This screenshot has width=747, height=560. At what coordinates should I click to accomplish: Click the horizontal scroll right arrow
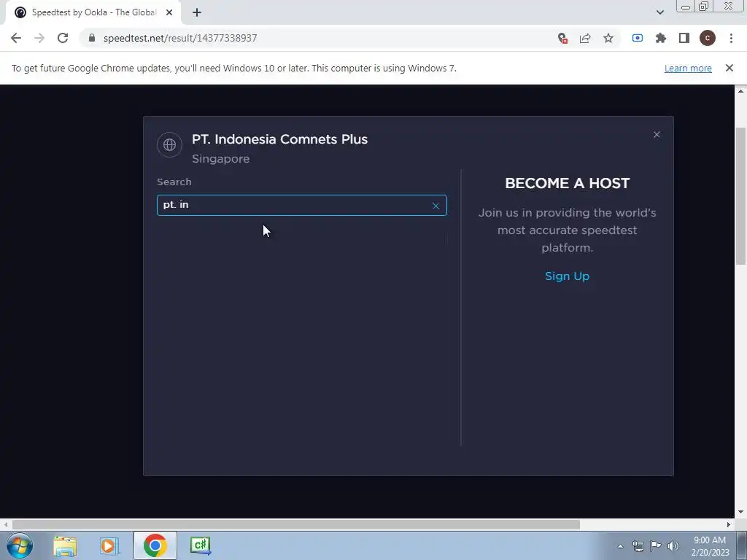click(x=729, y=524)
